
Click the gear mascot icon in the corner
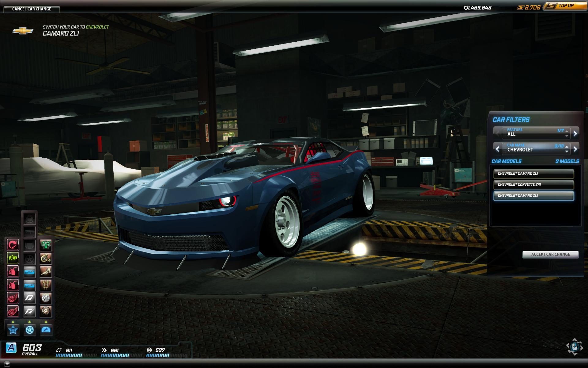(x=575, y=347)
